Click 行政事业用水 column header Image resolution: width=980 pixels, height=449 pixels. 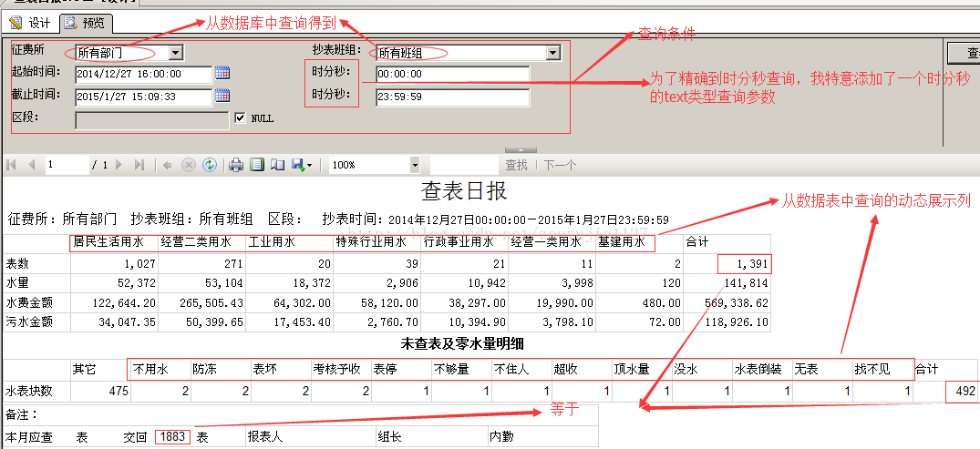pyautogui.click(x=459, y=241)
